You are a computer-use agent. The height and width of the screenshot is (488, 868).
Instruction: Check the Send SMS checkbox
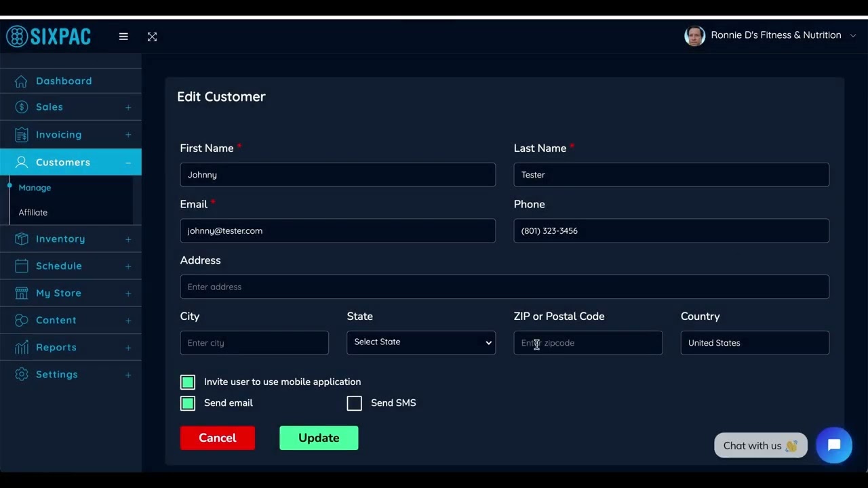click(355, 403)
